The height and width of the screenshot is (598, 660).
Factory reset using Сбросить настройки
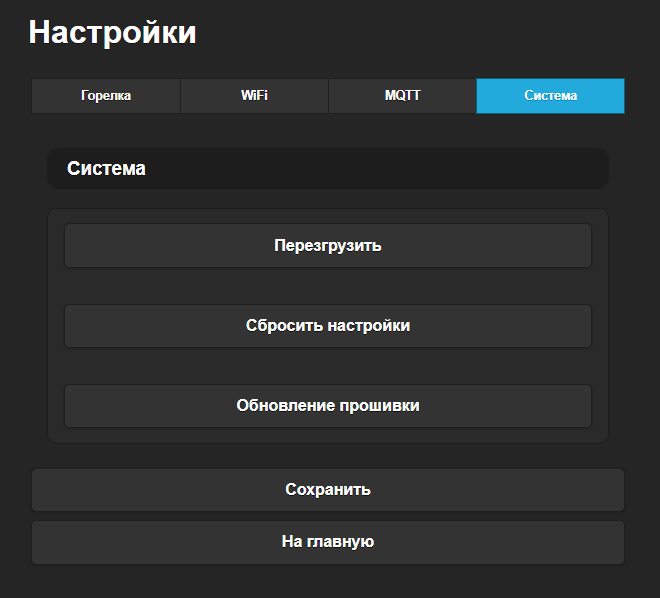point(328,326)
